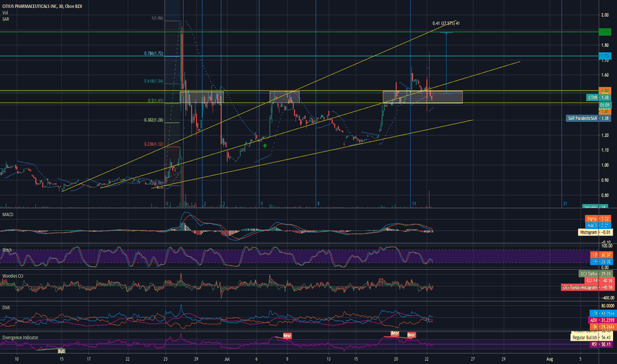
Task: Select the SAR indicator legend label
Action: [5, 19]
